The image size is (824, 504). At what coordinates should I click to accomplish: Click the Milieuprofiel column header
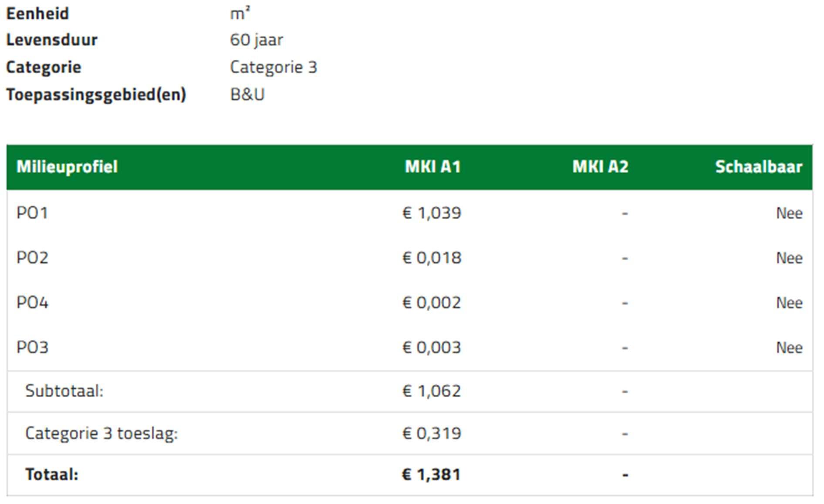point(67,167)
